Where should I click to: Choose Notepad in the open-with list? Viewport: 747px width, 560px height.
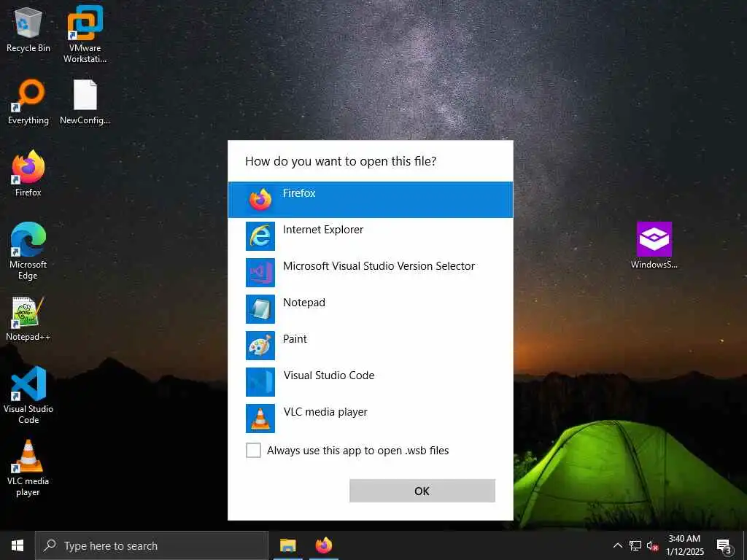[370, 309]
